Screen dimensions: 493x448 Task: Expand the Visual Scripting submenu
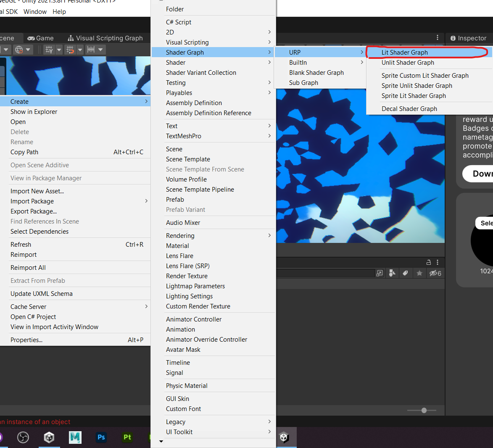pos(269,42)
